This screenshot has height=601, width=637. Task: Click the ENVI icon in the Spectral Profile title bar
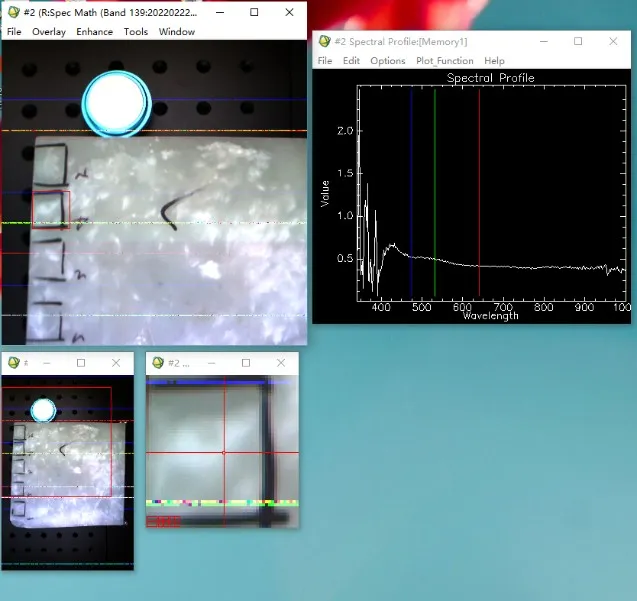point(325,42)
